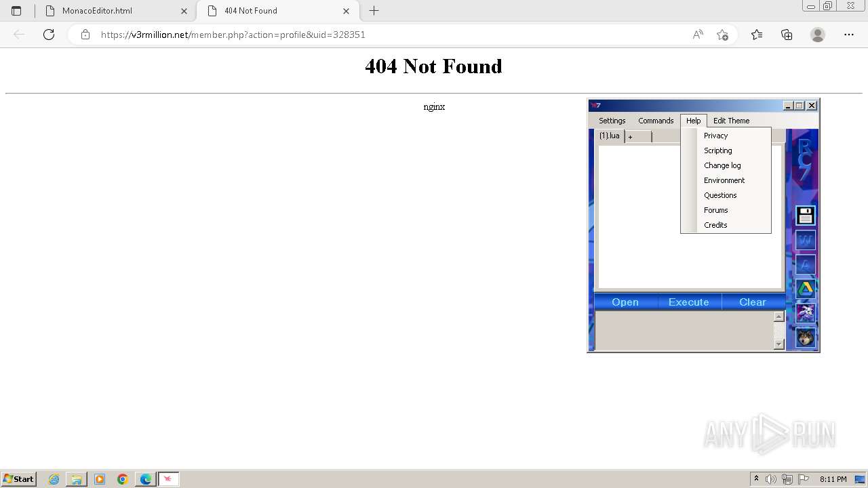Open the browser Settings and more menu
The image size is (868, 488).
click(x=849, y=35)
